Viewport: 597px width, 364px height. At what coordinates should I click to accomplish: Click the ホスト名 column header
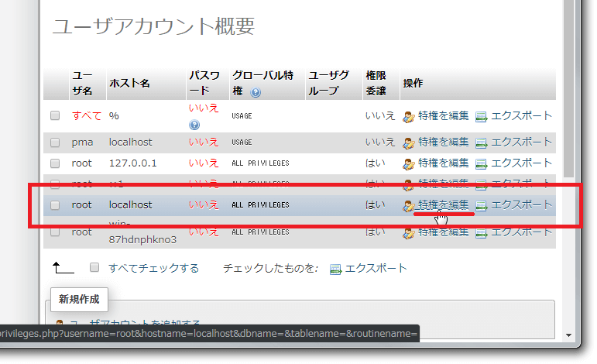coord(130,83)
